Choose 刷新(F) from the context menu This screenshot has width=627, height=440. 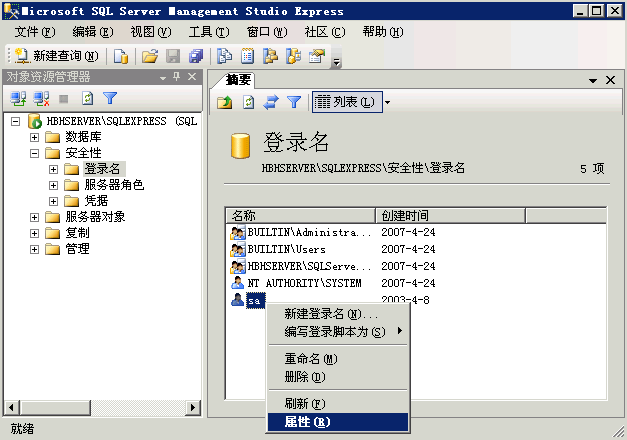[338, 404]
